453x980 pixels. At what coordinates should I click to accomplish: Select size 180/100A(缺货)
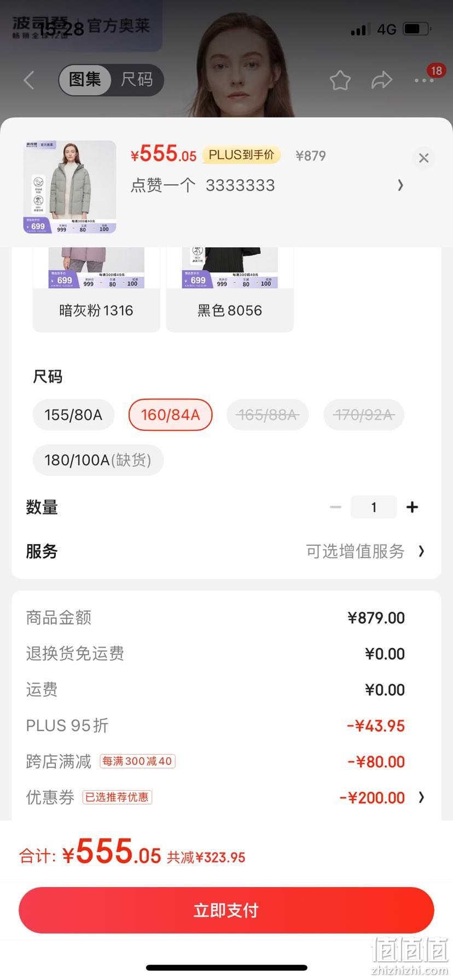pos(98,460)
